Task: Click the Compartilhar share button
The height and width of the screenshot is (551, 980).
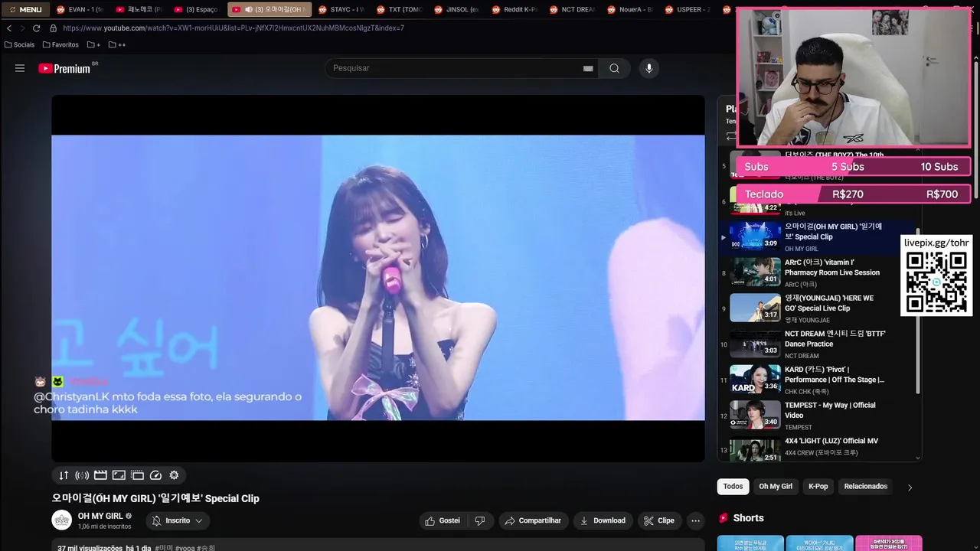Action: 533,520
